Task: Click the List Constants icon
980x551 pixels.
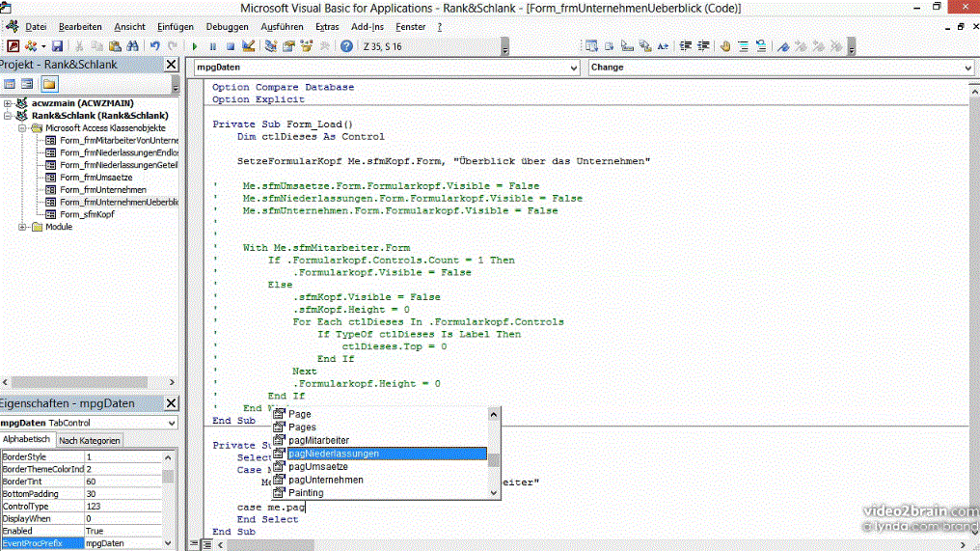Action: 610,46
